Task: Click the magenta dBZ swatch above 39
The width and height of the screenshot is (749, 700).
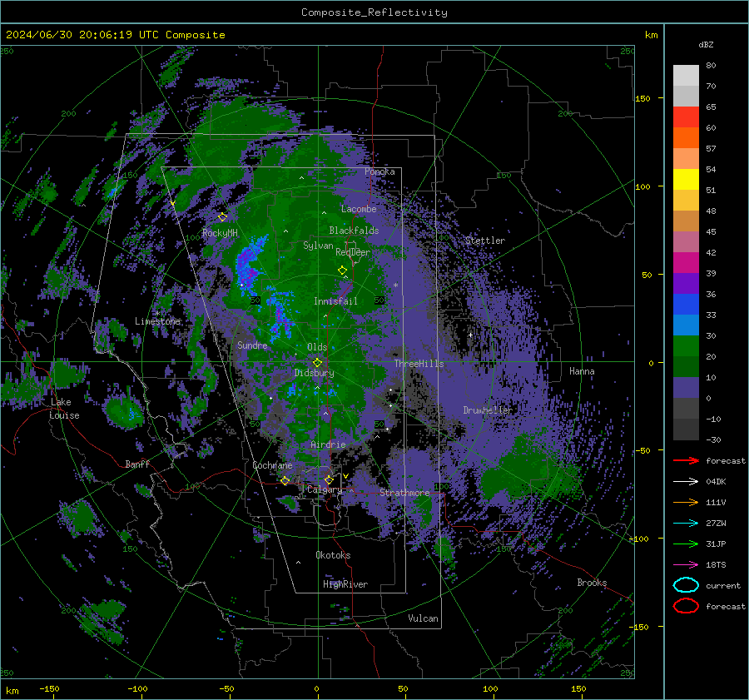Action: click(x=686, y=263)
